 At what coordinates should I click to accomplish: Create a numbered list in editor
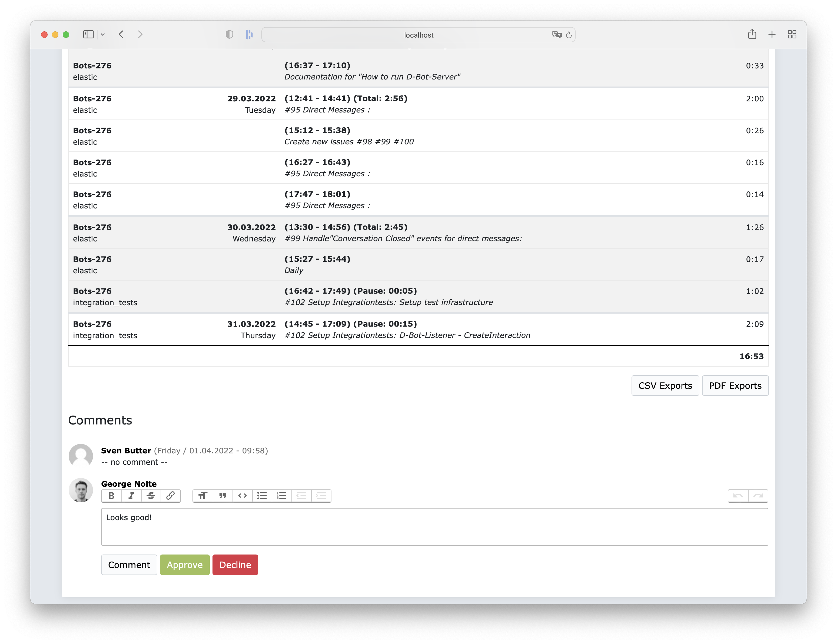click(282, 496)
